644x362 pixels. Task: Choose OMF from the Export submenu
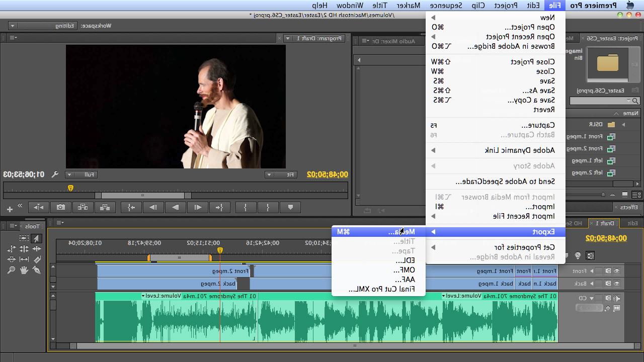[378, 270]
